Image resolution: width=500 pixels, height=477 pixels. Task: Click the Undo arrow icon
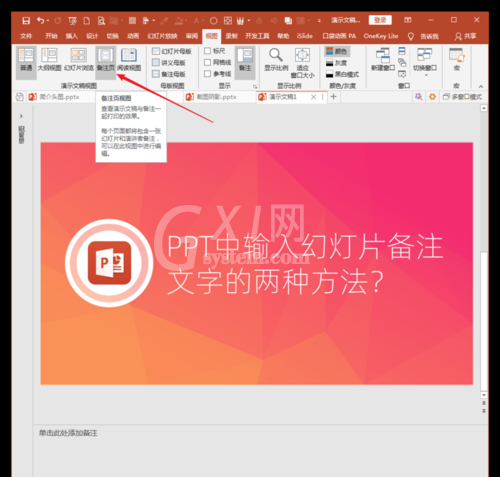(x=40, y=21)
